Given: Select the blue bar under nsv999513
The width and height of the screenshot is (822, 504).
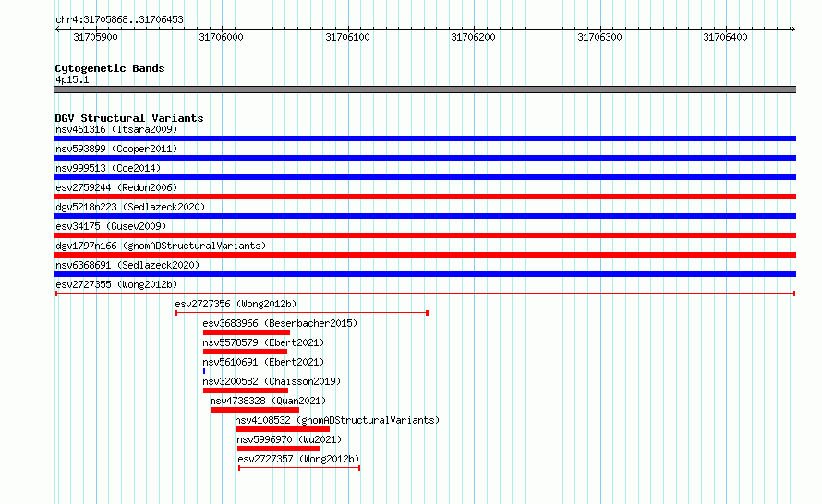Looking at the screenshot, I should 425,177.
